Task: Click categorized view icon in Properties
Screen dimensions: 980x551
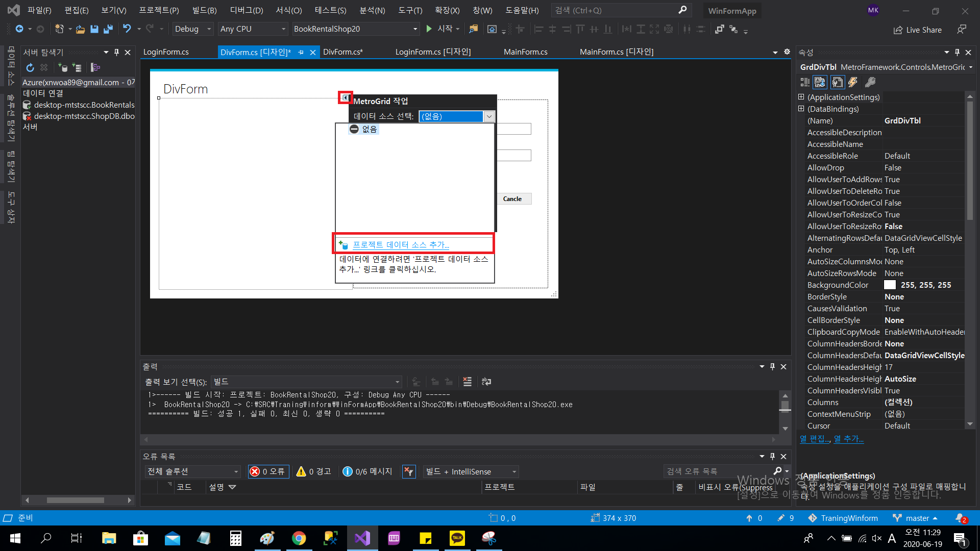Action: tap(805, 82)
